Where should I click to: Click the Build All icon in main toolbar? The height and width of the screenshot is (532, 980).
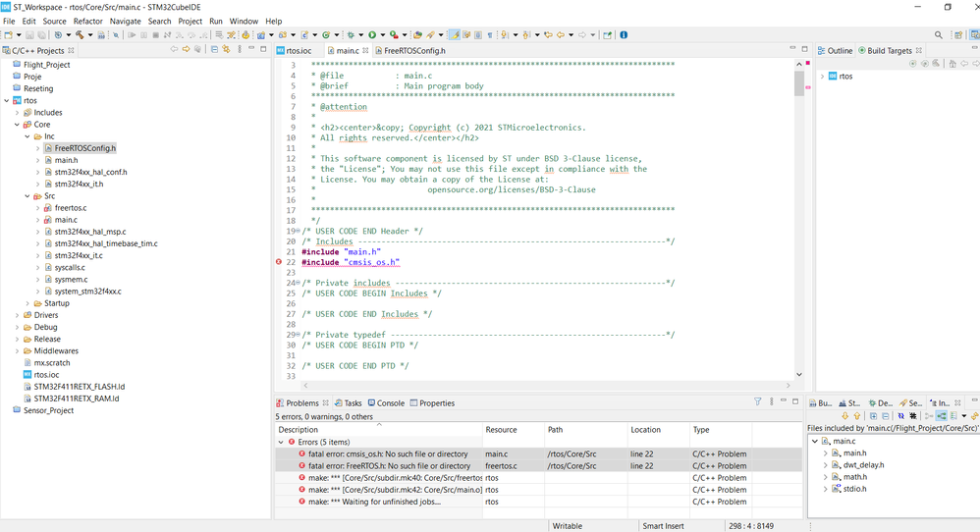[101, 35]
